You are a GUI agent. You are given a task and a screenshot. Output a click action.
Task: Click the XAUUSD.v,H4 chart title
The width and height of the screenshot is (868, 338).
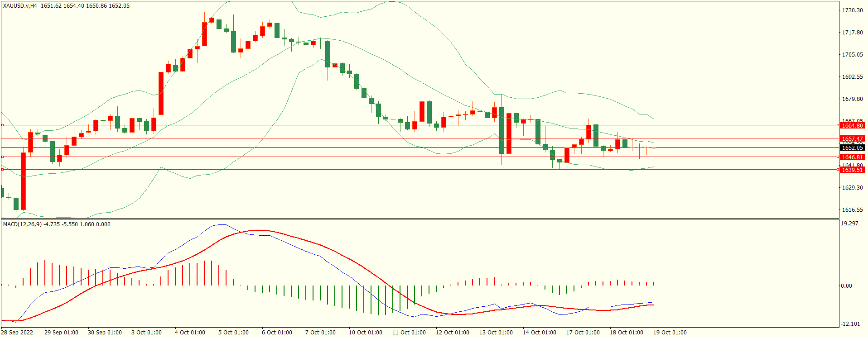click(20, 6)
